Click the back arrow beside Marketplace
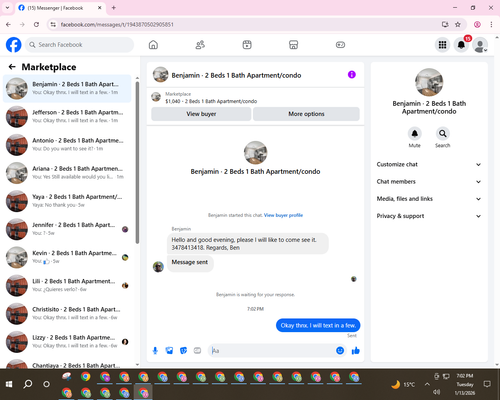 pyautogui.click(x=12, y=67)
